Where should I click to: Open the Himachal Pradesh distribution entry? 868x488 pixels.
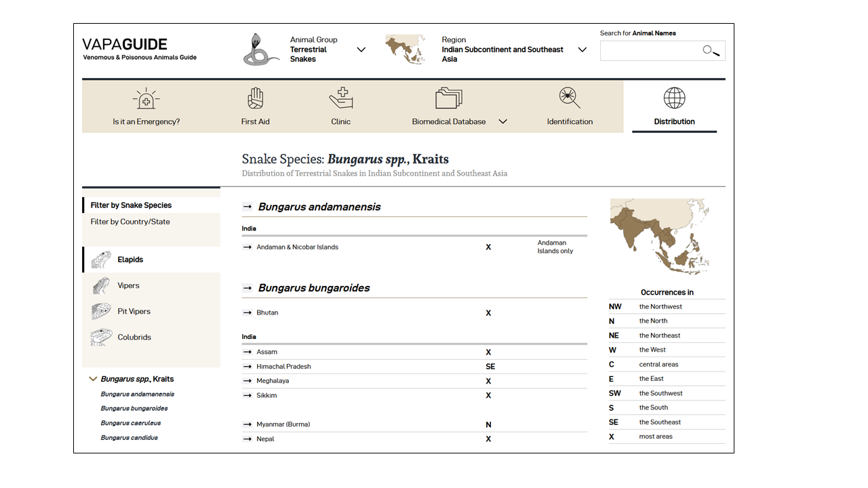283,367
